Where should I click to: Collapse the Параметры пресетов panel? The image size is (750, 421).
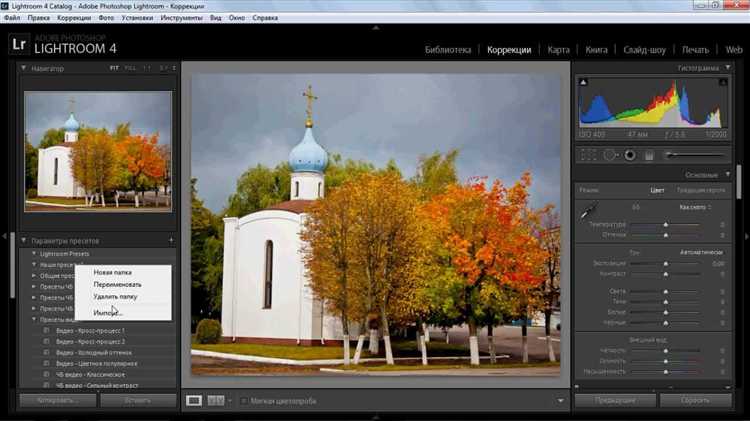23,240
